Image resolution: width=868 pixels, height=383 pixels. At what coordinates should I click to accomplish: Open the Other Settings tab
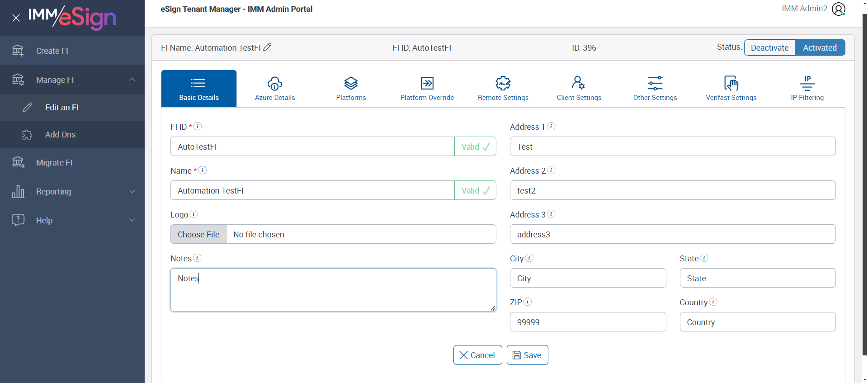point(655,89)
